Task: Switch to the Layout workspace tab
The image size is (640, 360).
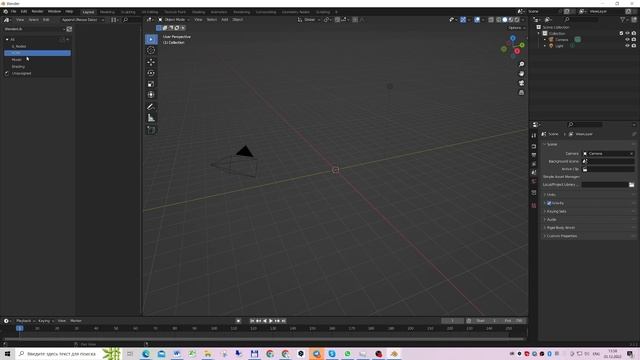Action: click(88, 12)
